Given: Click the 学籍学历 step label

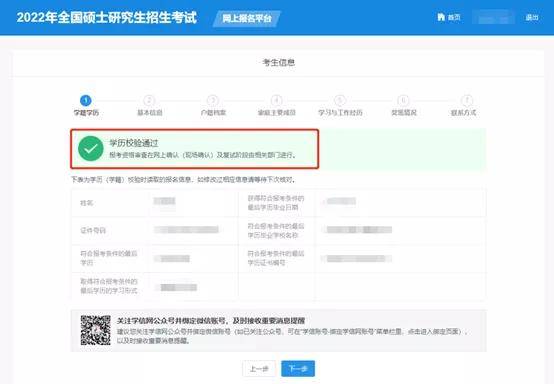Looking at the screenshot, I should tap(86, 113).
